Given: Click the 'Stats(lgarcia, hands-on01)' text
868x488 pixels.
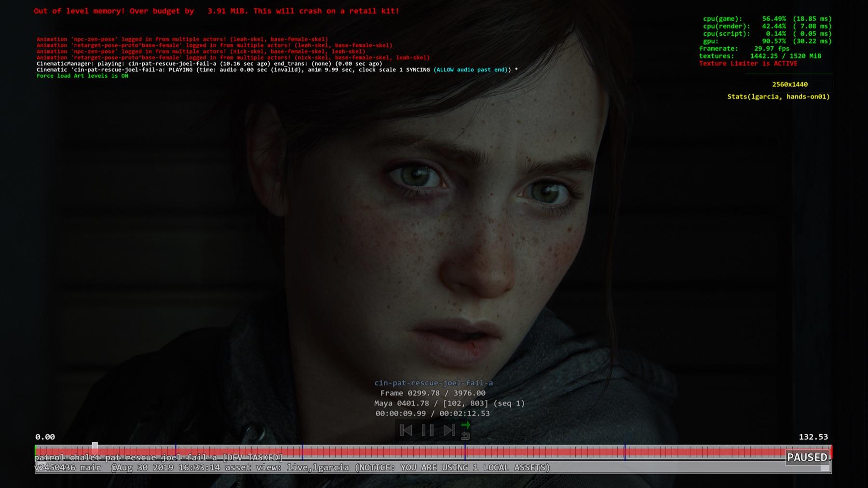Looking at the screenshot, I should [x=778, y=96].
